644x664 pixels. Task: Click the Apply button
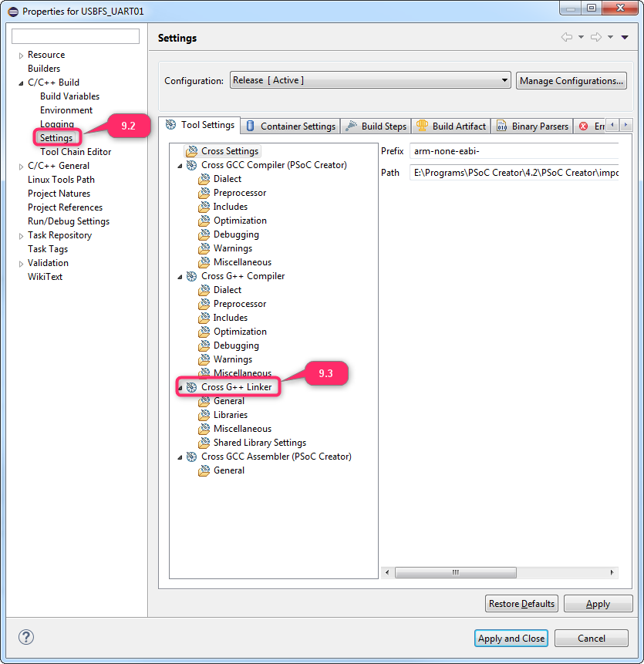coord(598,603)
